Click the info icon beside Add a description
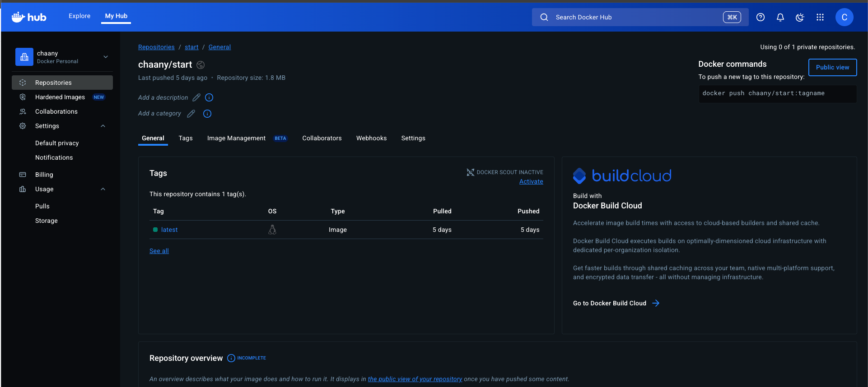 click(209, 97)
